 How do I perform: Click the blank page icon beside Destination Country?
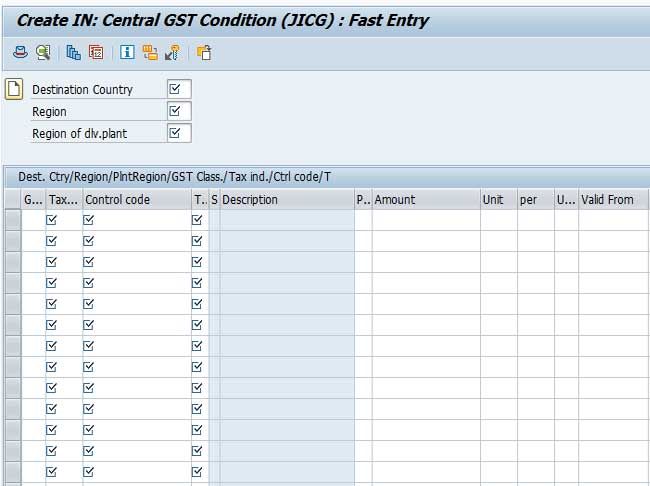click(14, 89)
